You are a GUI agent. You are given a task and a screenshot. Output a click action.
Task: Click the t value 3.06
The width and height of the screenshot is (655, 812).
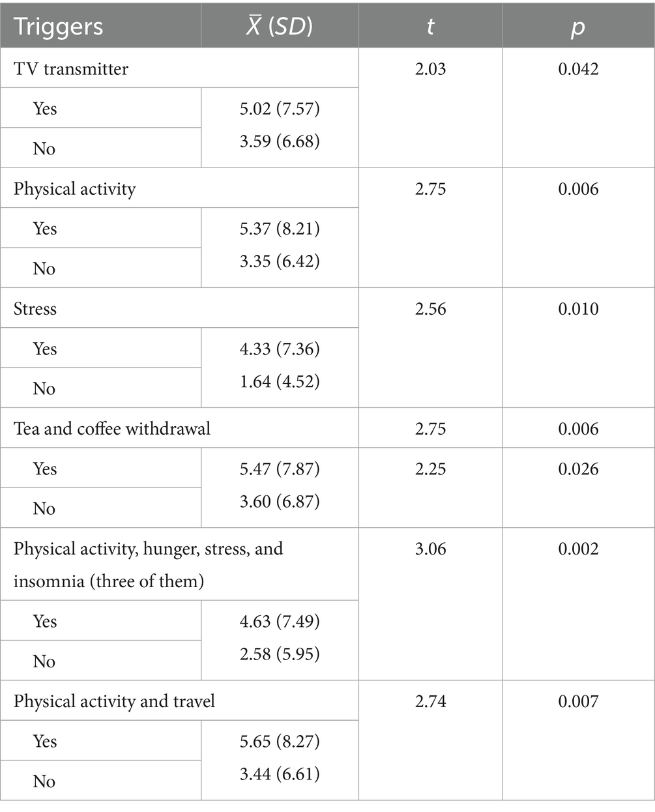(430, 549)
